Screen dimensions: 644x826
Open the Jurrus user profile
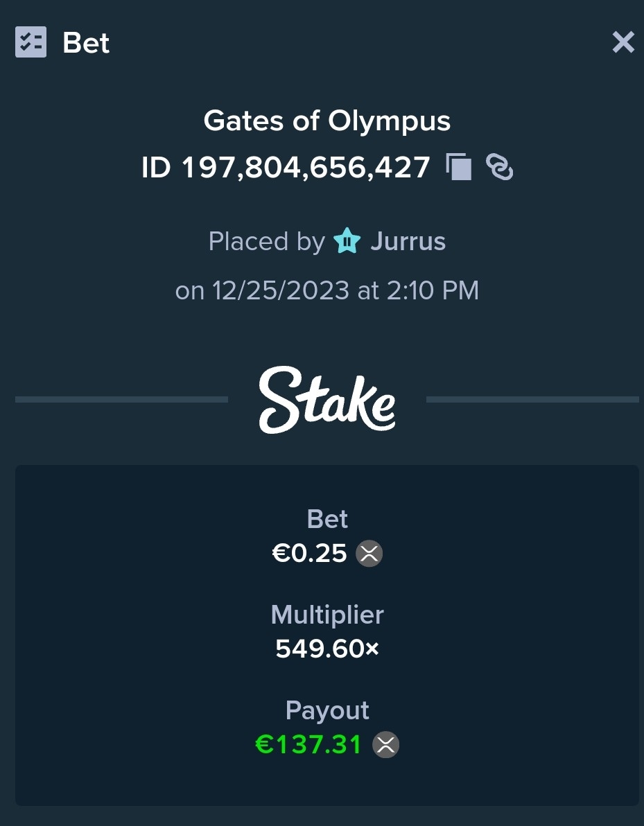408,241
